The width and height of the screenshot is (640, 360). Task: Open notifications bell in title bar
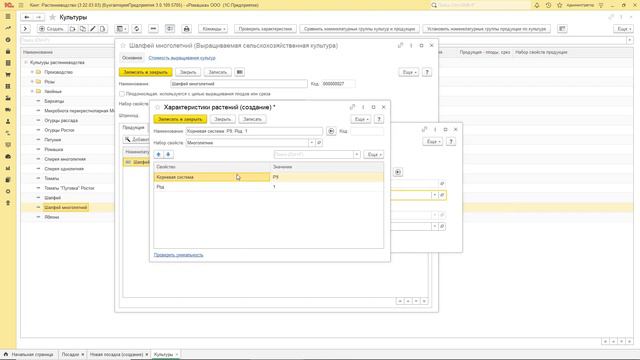pos(537,5)
